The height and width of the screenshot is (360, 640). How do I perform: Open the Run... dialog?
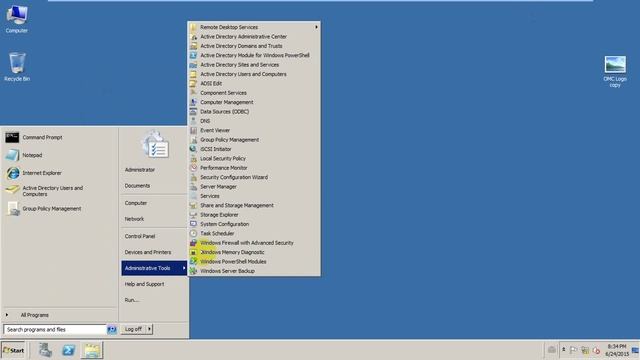(x=154, y=300)
